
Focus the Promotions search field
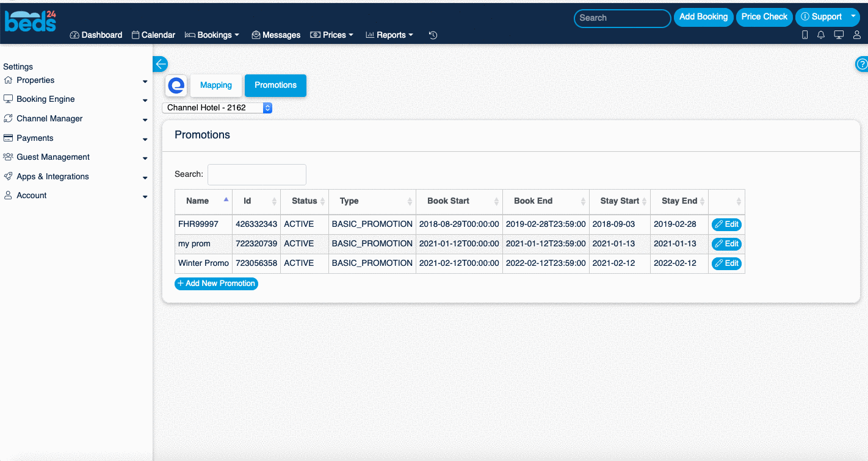pyautogui.click(x=257, y=174)
